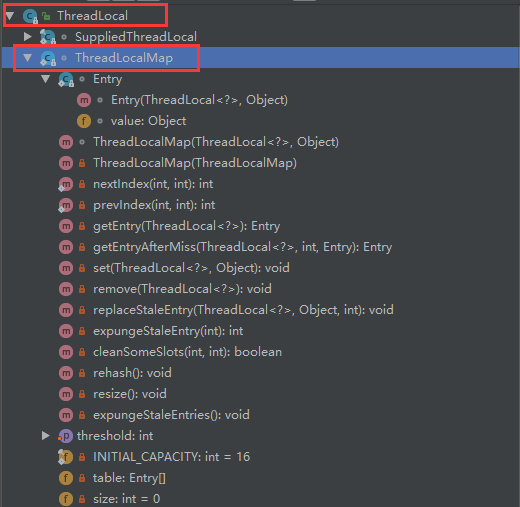Click the ThreadLocal class icon
Image resolution: width=520 pixels, height=507 pixels.
point(30,16)
